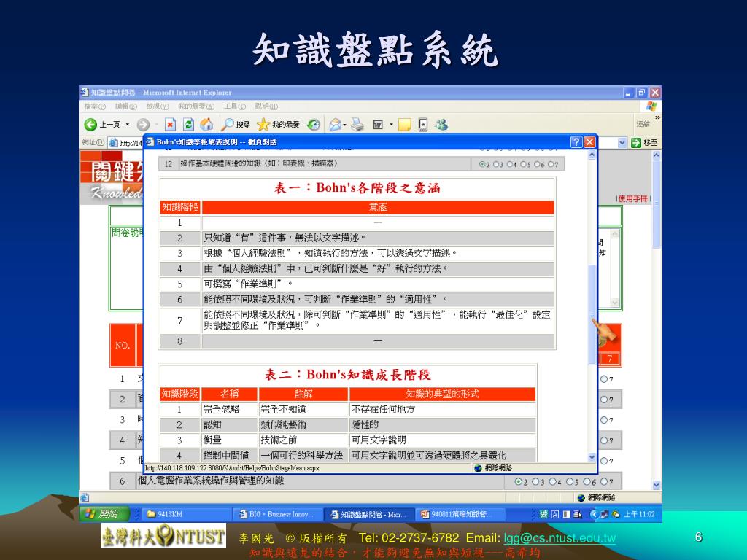Select radio option 5 in dialog row 12
Image resolution: width=747 pixels, height=560 pixels.
coord(523,164)
